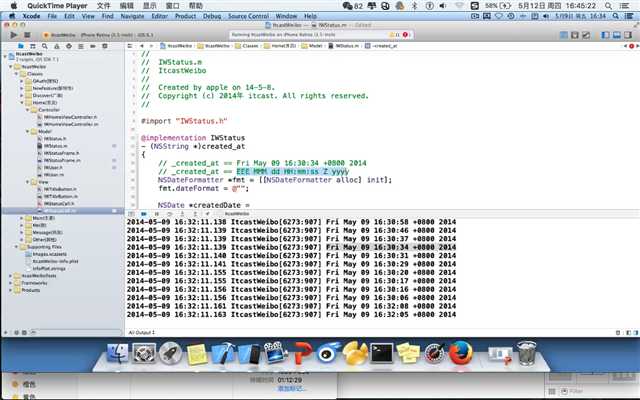Screen dimensions: 640x400
Task: Open Xcode from the Dock
Action: (x=222, y=353)
